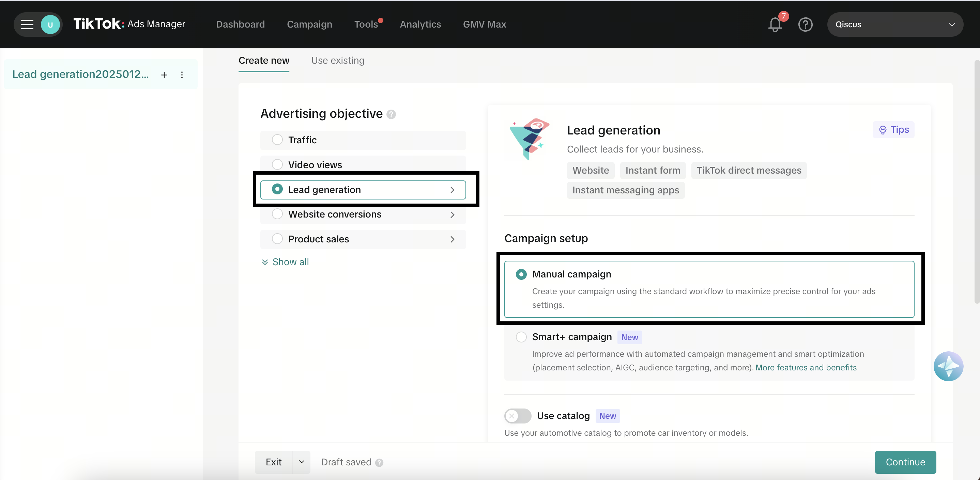Click the Campaign setup heading
This screenshot has height=480, width=980.
[546, 238]
